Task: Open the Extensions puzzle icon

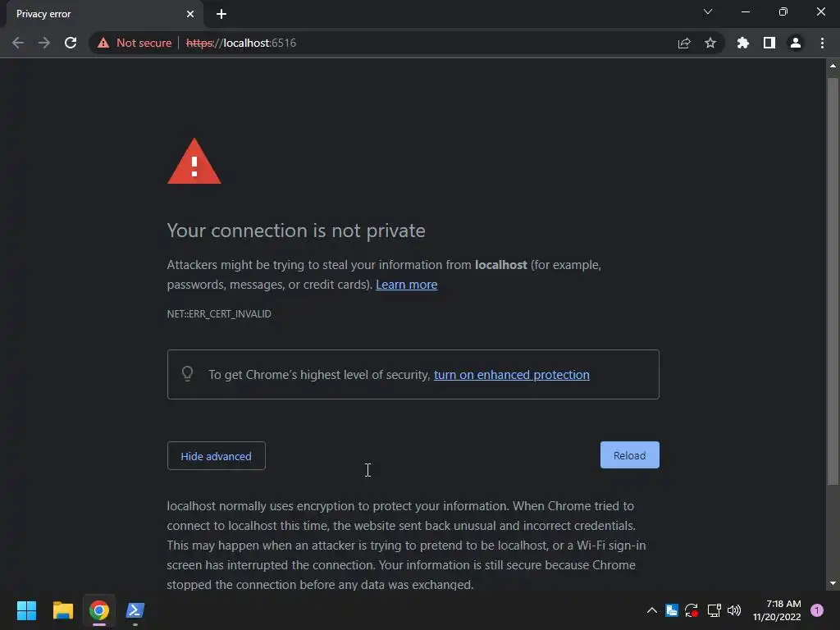Action: point(742,43)
